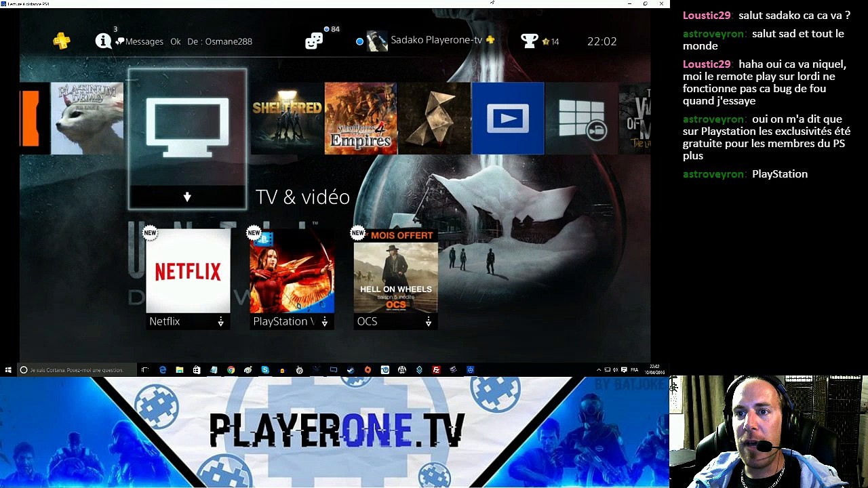
Task: Click the 22:02 clock in PS4 bar
Action: pos(601,41)
